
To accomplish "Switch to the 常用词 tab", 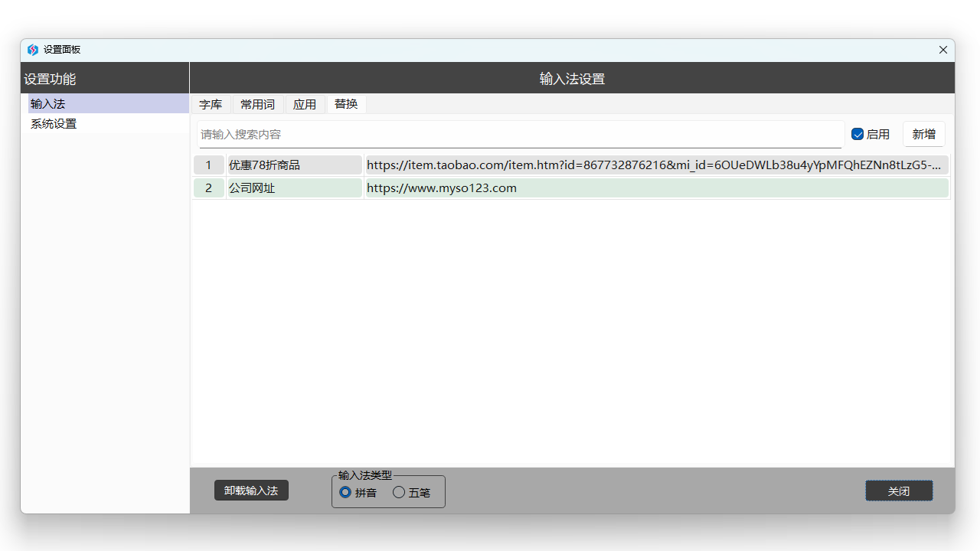I will 257,104.
